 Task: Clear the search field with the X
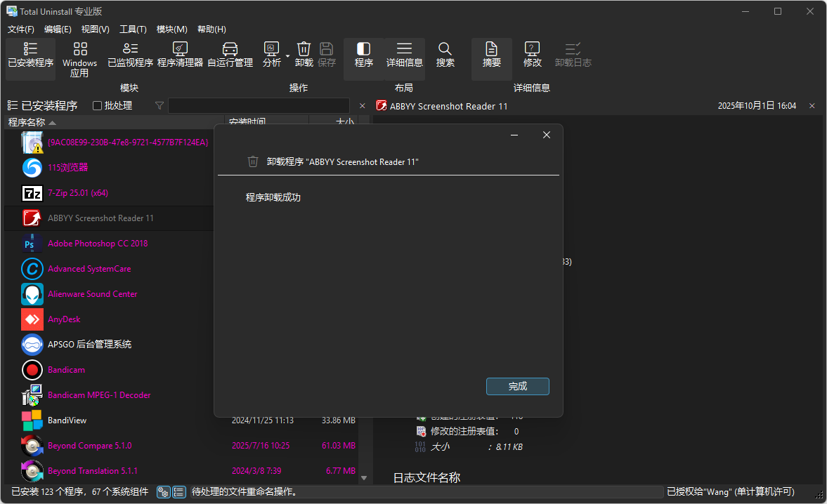(x=362, y=105)
